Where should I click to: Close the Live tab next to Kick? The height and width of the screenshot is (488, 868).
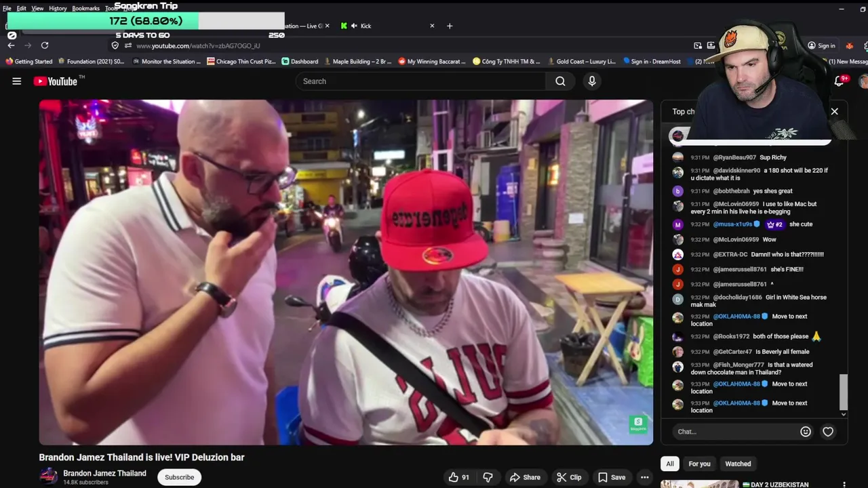[327, 26]
